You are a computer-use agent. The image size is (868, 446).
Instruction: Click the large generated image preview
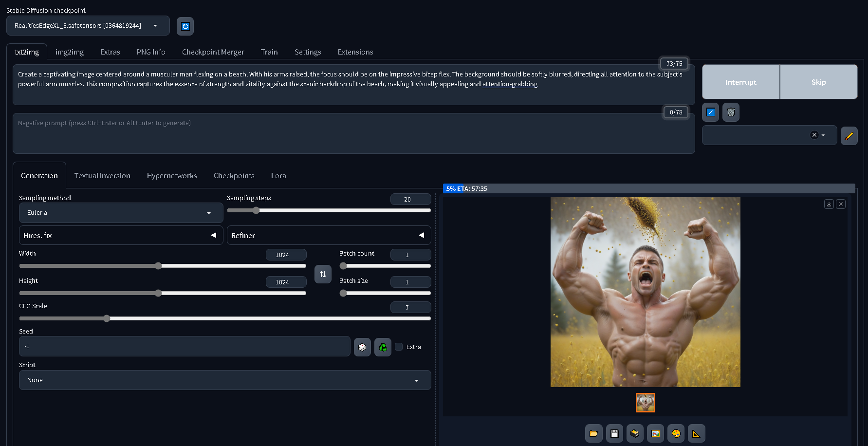point(646,292)
